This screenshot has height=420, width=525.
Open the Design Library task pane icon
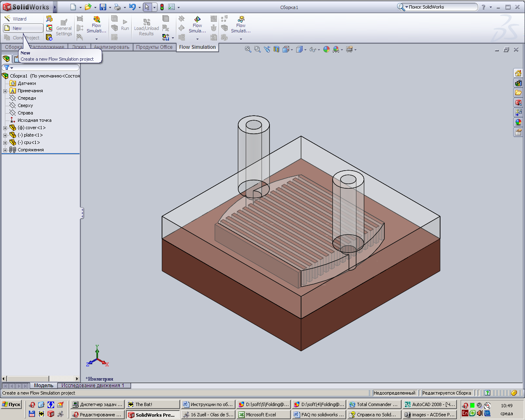518,83
